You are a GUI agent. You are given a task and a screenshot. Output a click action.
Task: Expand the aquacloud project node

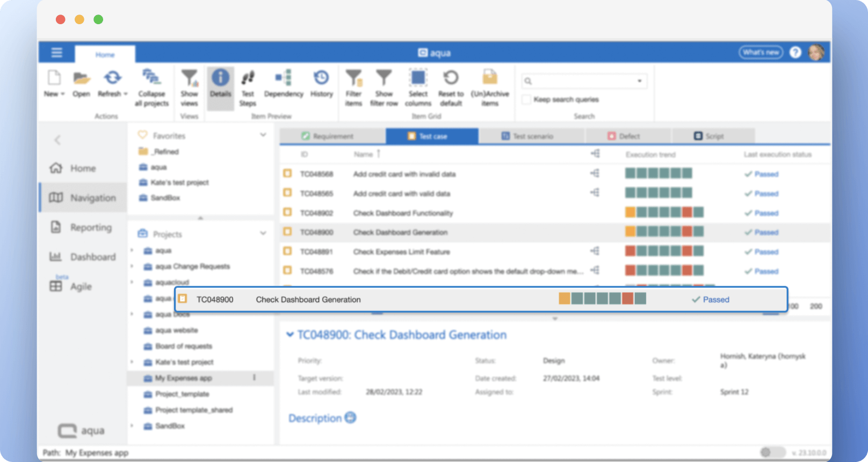[x=132, y=282]
